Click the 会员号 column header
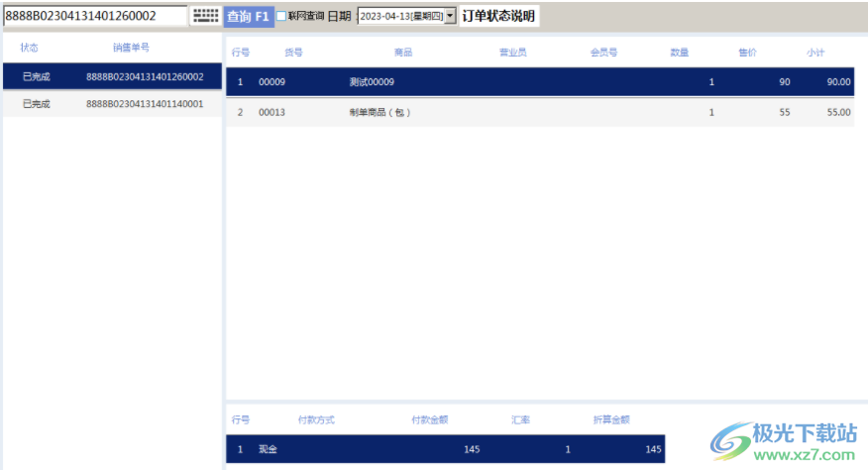The width and height of the screenshot is (868, 471). 604,53
